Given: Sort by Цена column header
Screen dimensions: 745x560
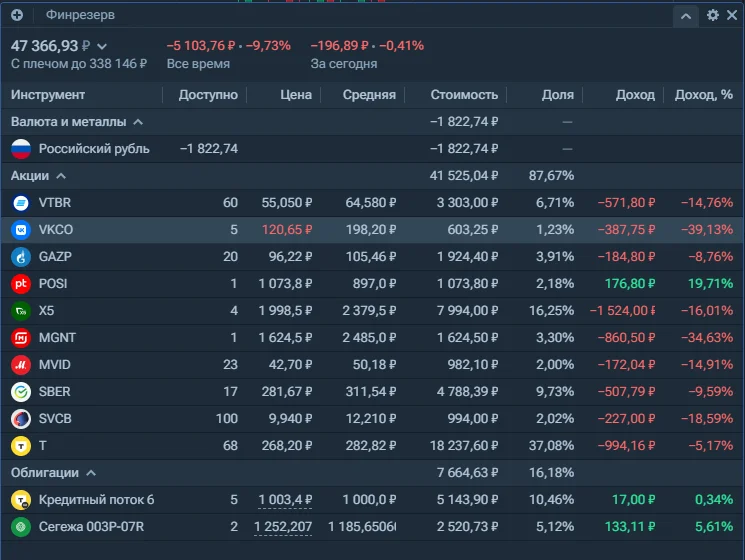Looking at the screenshot, I should click(x=296, y=95).
